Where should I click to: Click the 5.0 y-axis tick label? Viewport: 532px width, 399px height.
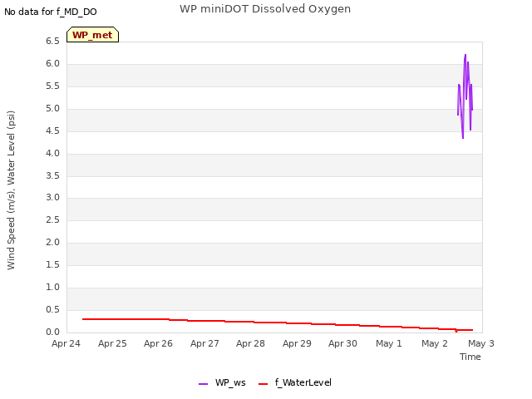53,109
